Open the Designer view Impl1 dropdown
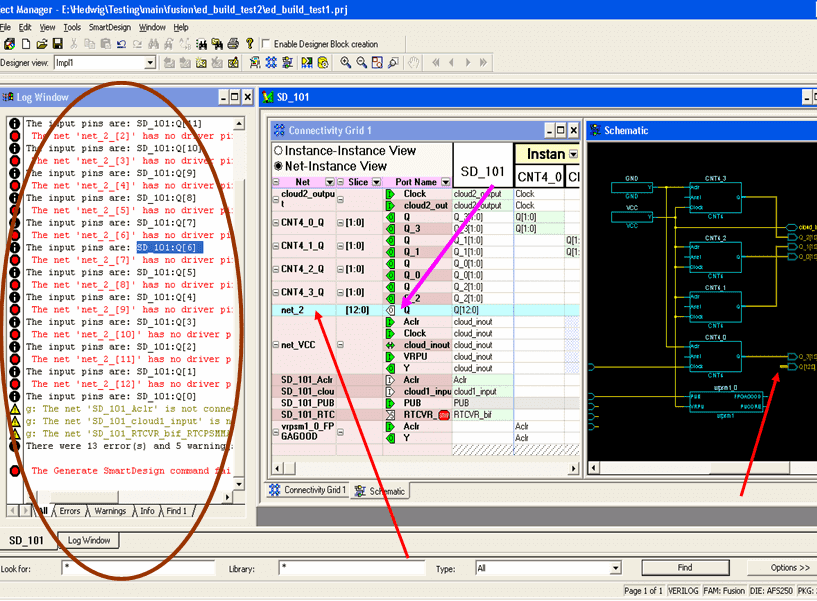Image resolution: width=817 pixels, height=601 pixels. (150, 63)
